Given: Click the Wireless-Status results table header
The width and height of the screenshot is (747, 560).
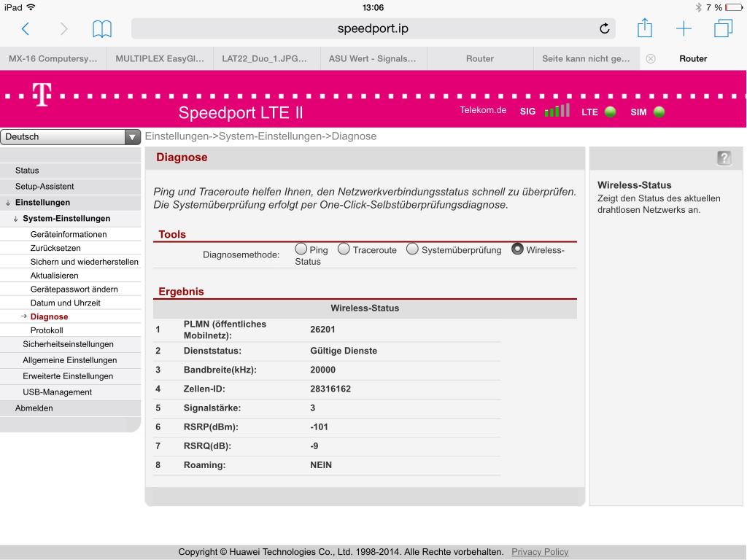Looking at the screenshot, I should (x=365, y=308).
